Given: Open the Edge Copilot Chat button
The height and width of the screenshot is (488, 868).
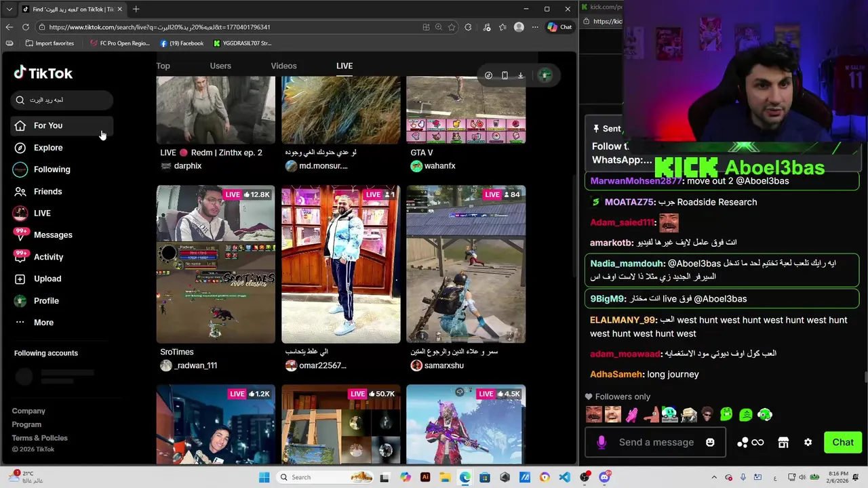Looking at the screenshot, I should (x=560, y=27).
